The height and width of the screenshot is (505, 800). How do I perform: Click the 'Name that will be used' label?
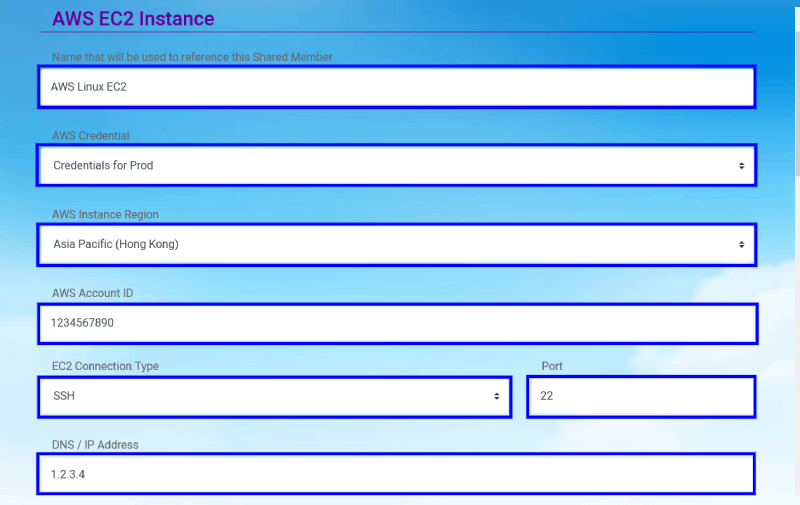coord(192,57)
